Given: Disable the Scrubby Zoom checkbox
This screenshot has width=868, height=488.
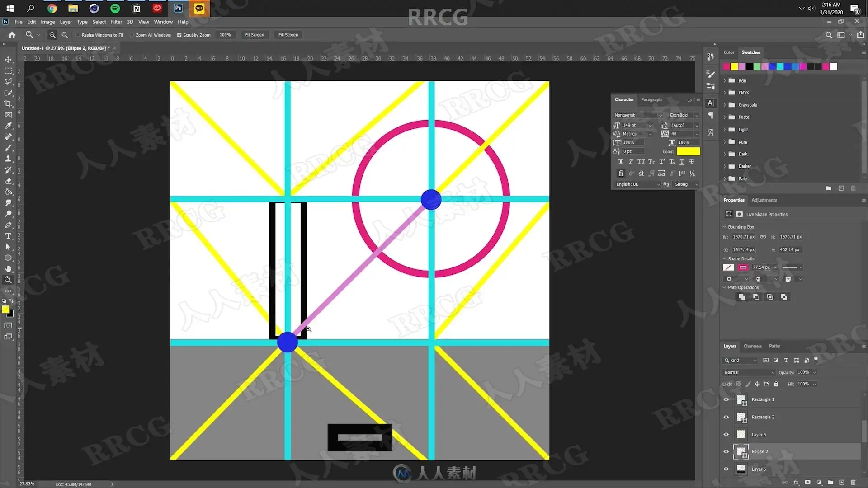Looking at the screenshot, I should coord(179,35).
